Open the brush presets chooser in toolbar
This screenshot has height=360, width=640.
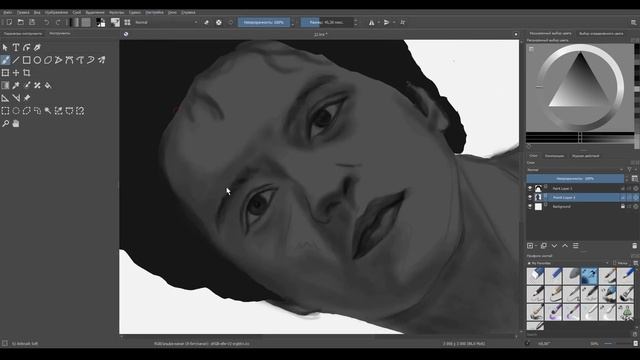127,22
